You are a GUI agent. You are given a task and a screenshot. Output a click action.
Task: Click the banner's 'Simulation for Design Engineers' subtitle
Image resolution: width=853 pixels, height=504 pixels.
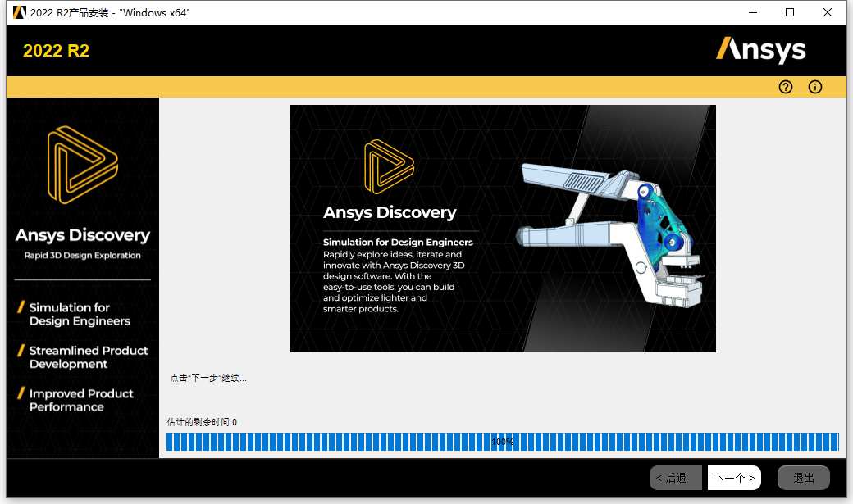(x=398, y=242)
